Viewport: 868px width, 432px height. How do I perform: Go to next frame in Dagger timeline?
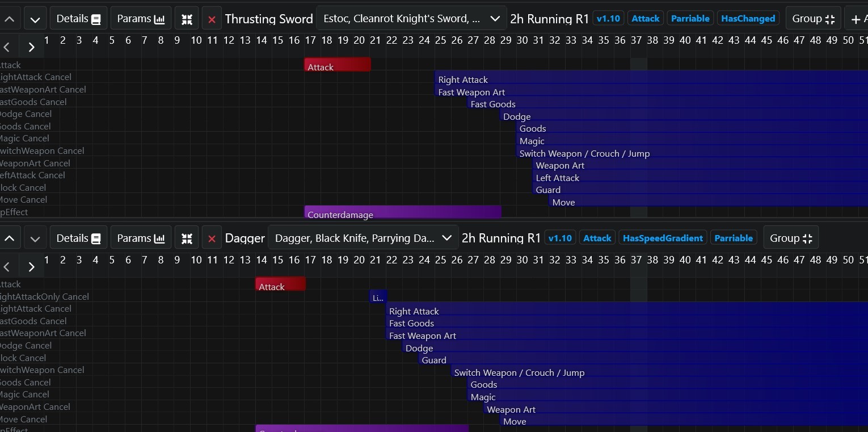click(x=32, y=267)
